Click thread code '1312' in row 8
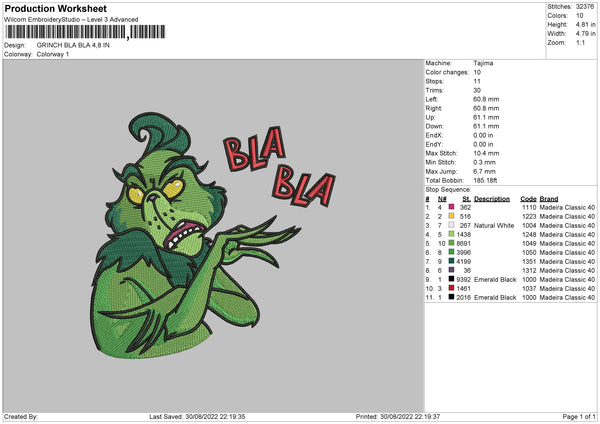 pos(529,271)
